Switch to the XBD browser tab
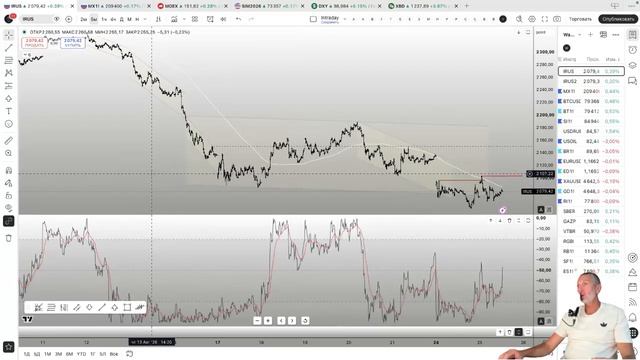This screenshot has height=360, width=640. pos(422,6)
